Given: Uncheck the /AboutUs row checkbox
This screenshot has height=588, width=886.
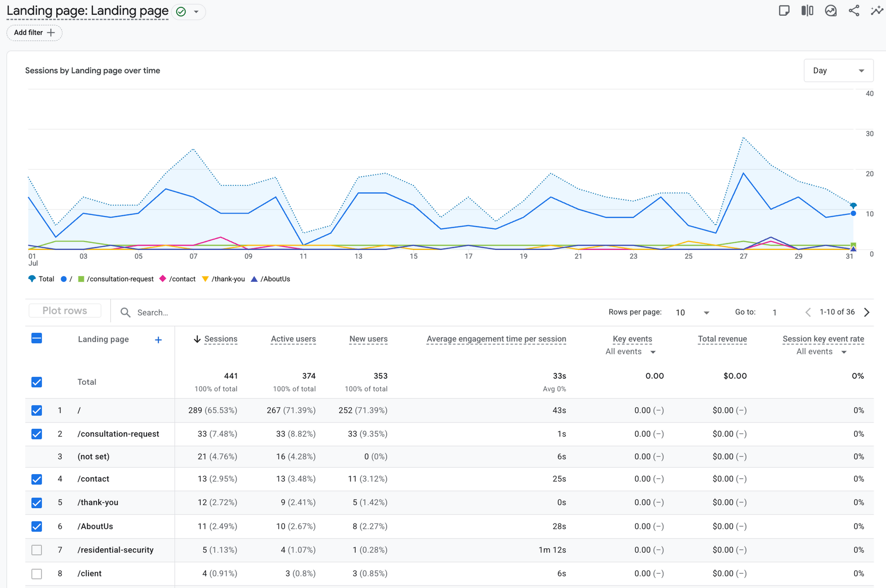Looking at the screenshot, I should click(37, 526).
